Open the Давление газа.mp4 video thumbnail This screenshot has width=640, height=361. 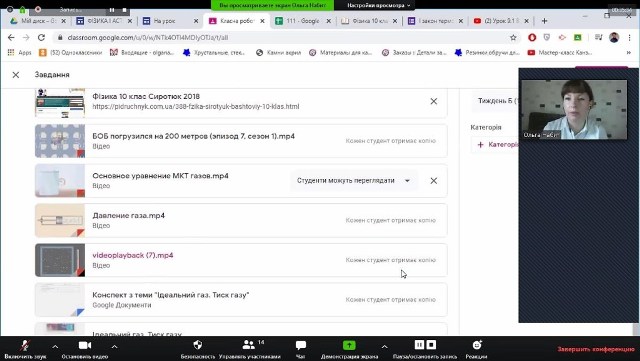point(60,221)
